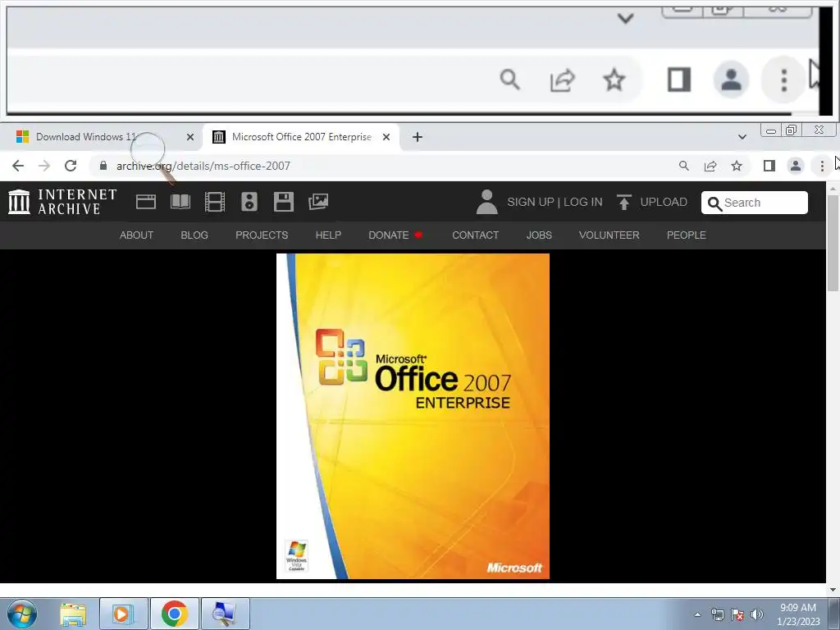Open zoom magnifier icon in address bar
The height and width of the screenshot is (630, 840).
pos(684,166)
